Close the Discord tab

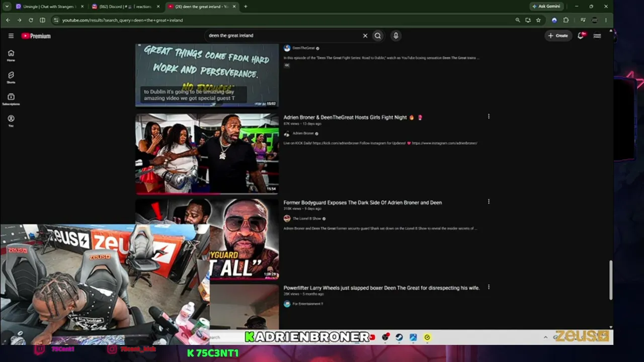(x=158, y=7)
